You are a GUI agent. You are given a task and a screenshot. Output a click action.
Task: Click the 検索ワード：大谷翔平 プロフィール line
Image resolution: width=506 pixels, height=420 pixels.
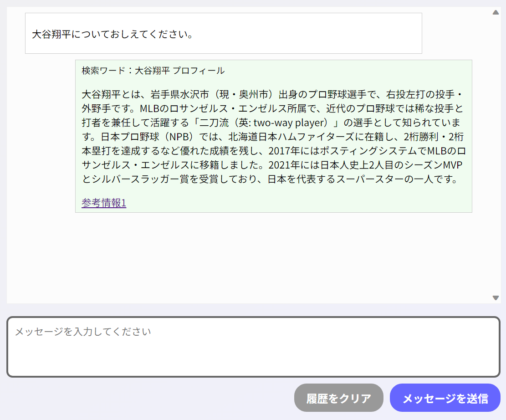(x=153, y=70)
